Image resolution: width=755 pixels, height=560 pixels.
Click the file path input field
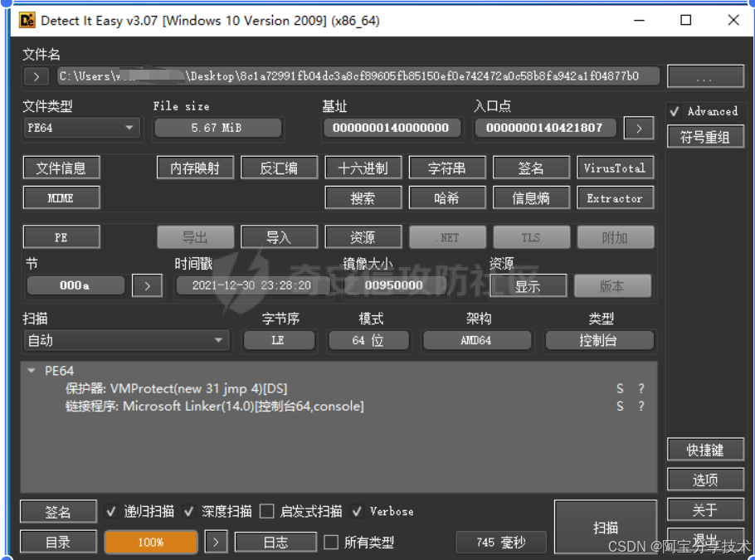(x=358, y=76)
